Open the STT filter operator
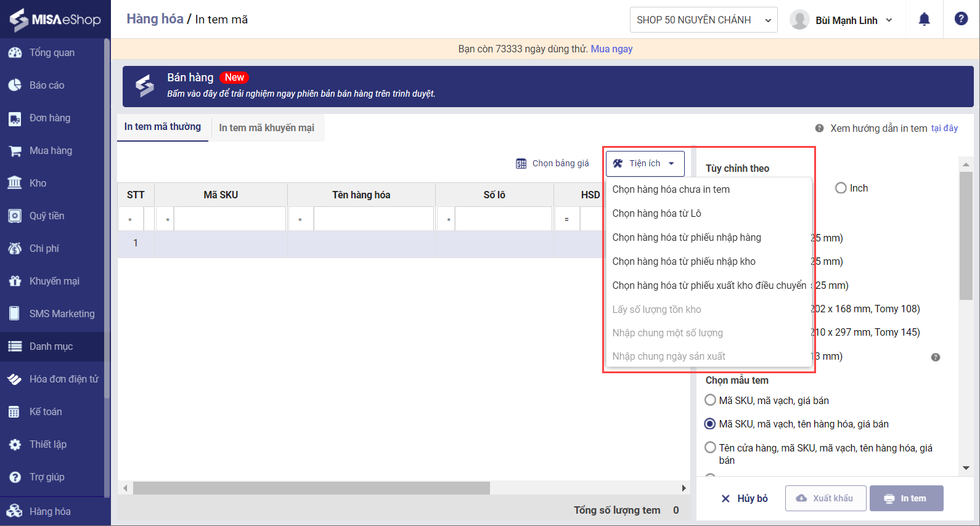The image size is (980, 526). (130, 219)
